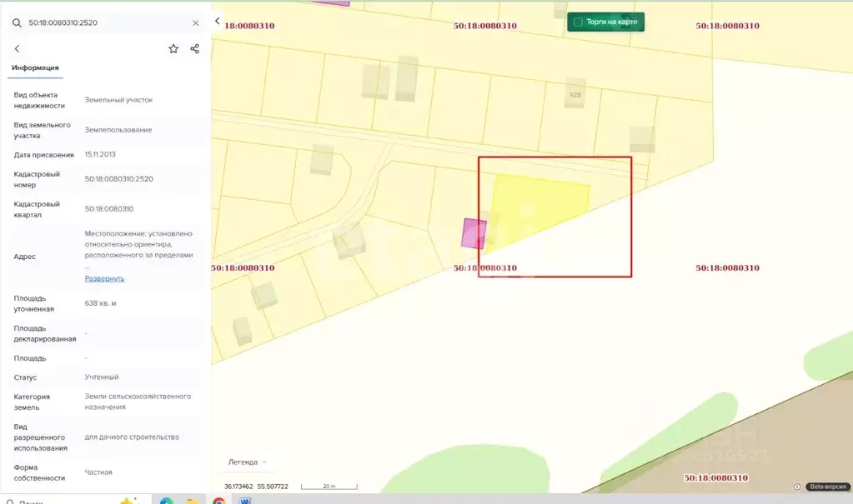Image resolution: width=853 pixels, height=504 pixels.
Task: Click the magenta building polygon on map
Action: (474, 233)
